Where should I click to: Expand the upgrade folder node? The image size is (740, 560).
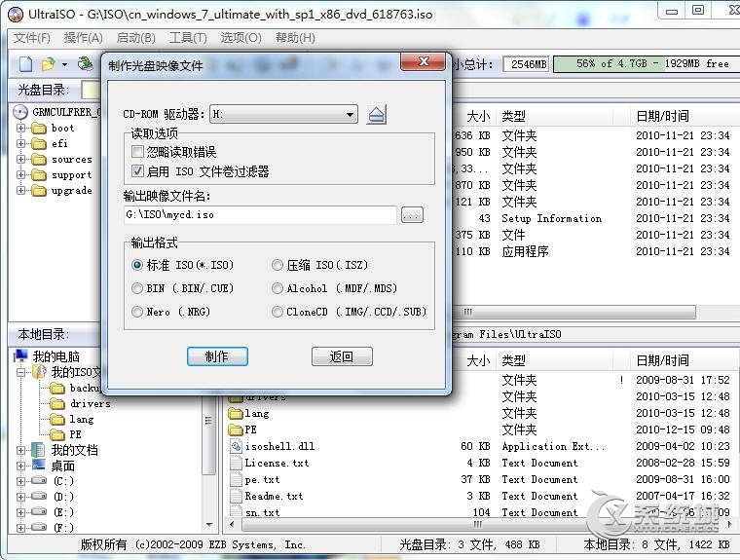[x=20, y=190]
